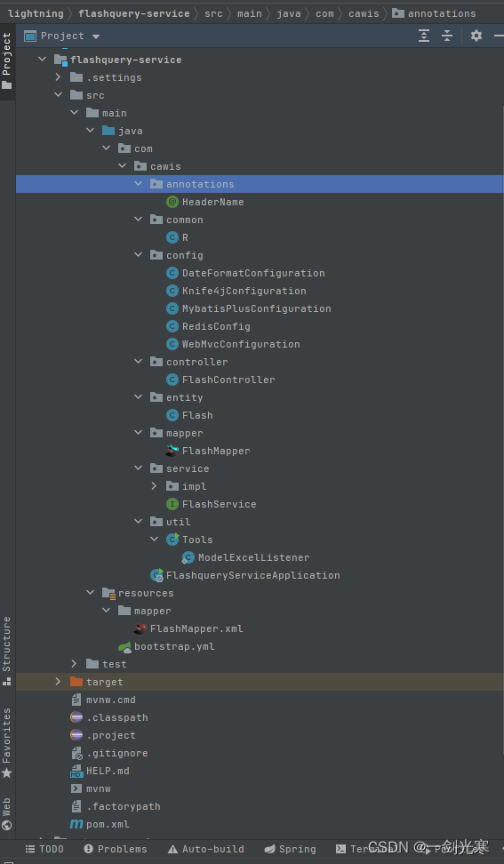The height and width of the screenshot is (864, 504).
Task: Open the Spring tool window tab
Action: click(x=290, y=849)
